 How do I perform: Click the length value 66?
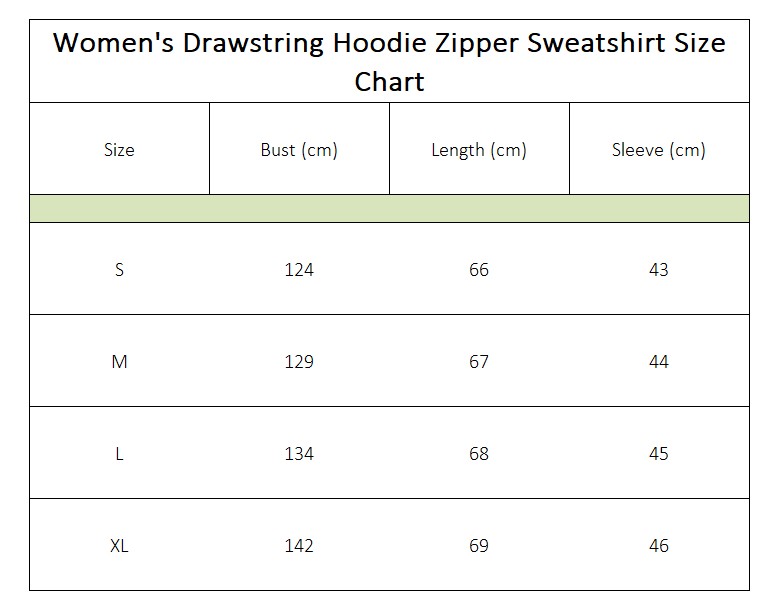[479, 270]
